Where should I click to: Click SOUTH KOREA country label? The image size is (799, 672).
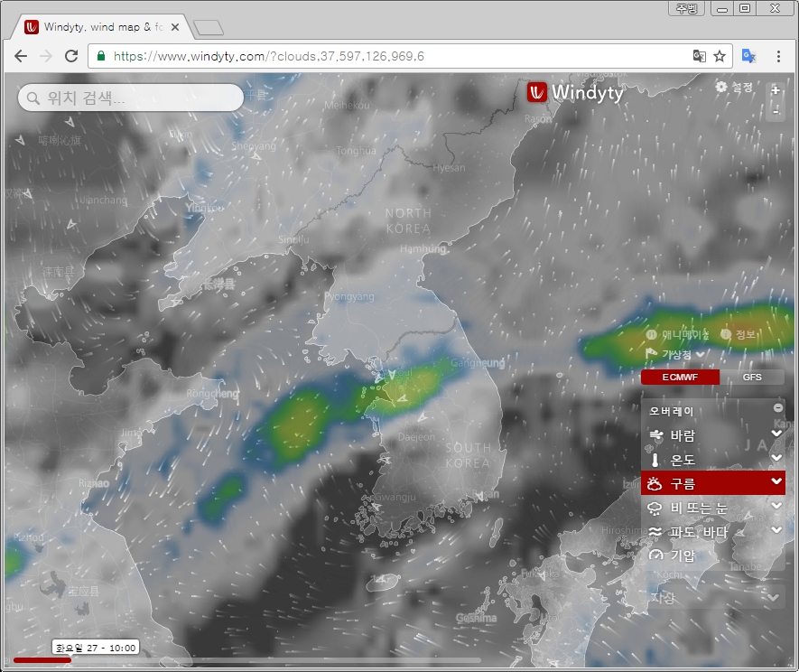click(x=469, y=455)
